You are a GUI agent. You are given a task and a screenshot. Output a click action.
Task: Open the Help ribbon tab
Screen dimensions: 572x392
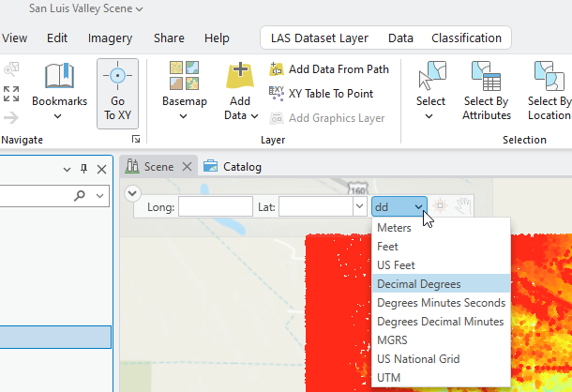tap(217, 38)
